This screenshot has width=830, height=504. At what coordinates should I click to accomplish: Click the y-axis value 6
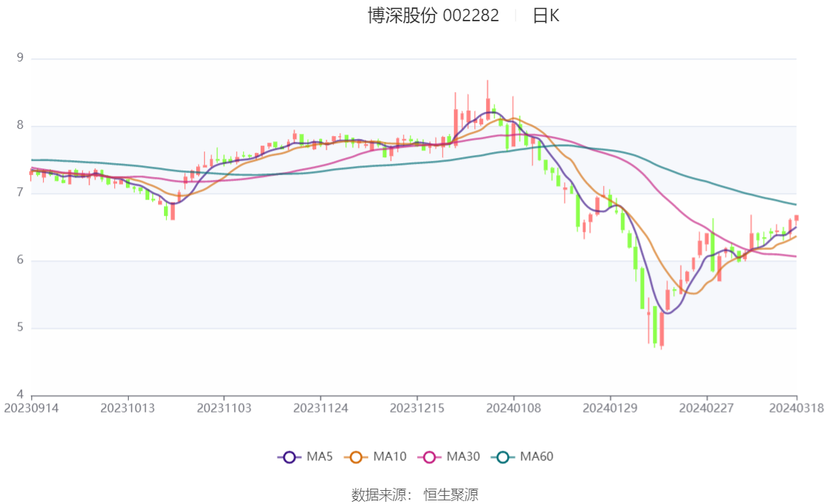[20, 260]
